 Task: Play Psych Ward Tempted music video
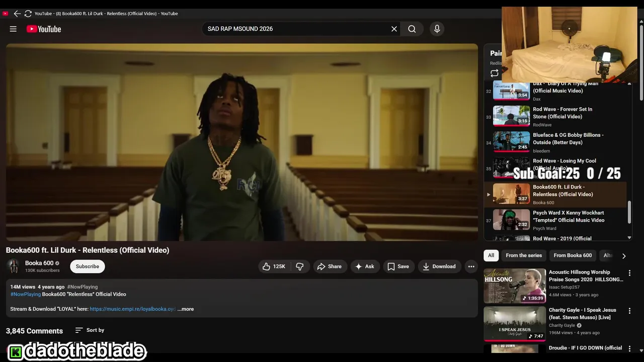coord(556,220)
